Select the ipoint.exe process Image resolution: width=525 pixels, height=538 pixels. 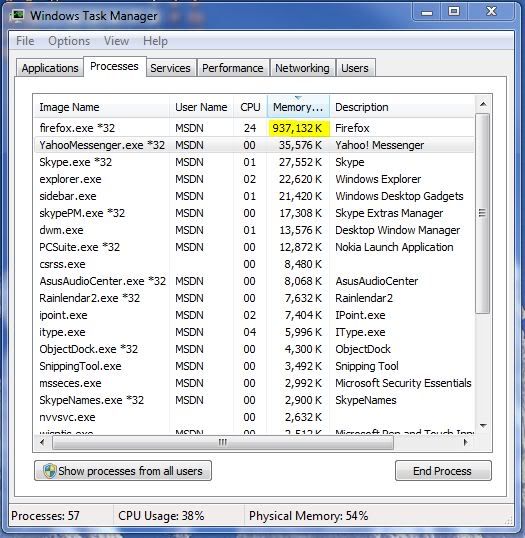254,315
